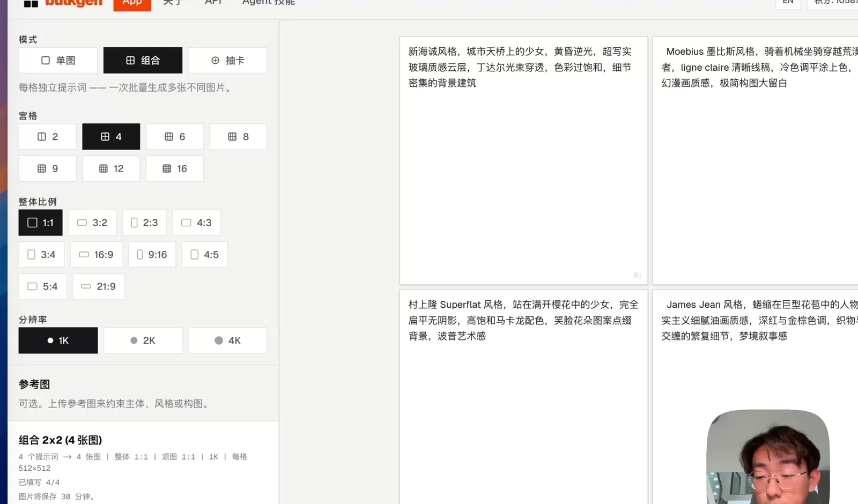Viewport: 858px width, 504px height.
Task: Click the 图片将保存 30 分钟 note
Action: [x=58, y=496]
